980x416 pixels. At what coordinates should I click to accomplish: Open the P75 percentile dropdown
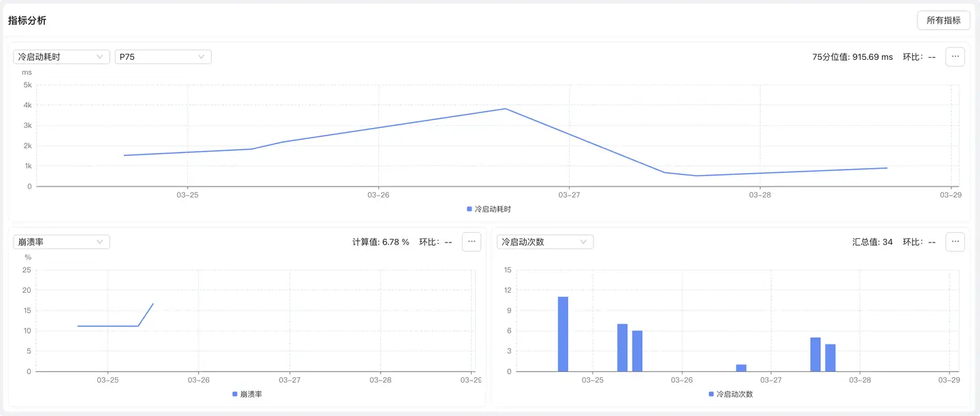click(163, 57)
